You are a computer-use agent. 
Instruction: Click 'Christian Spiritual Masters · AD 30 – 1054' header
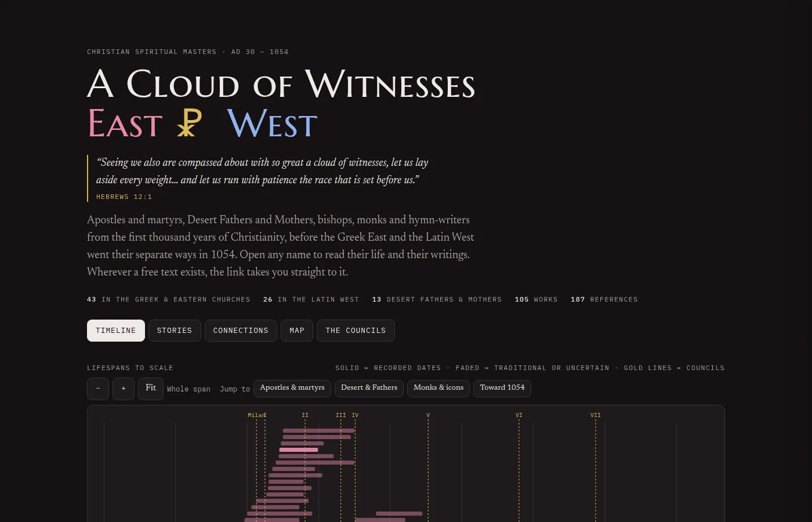click(188, 52)
